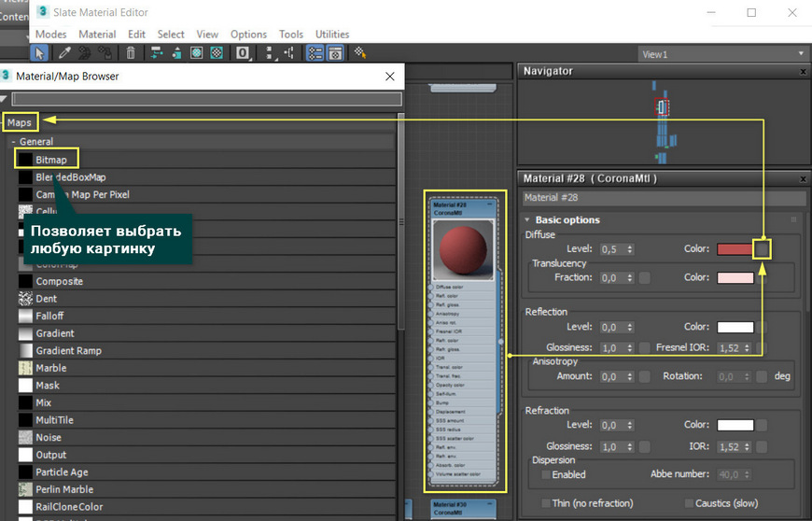Collapse the Basic options rollout
The image size is (812, 521).
coord(527,219)
